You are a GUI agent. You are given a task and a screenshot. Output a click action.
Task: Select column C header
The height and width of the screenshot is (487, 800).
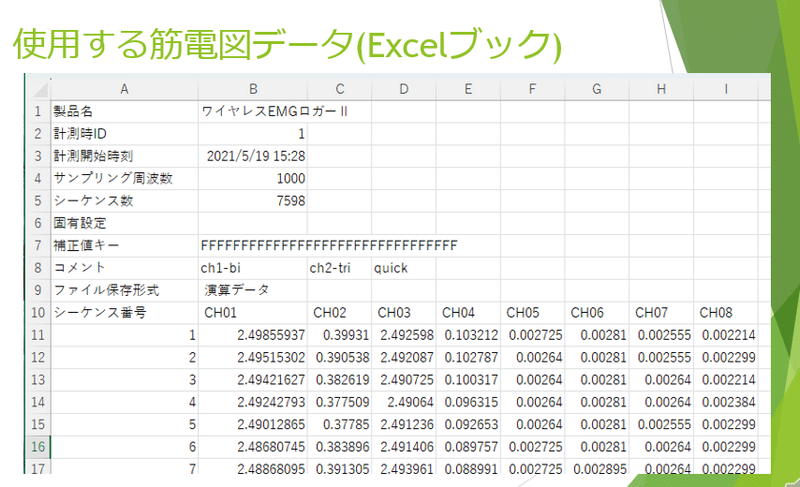340,89
